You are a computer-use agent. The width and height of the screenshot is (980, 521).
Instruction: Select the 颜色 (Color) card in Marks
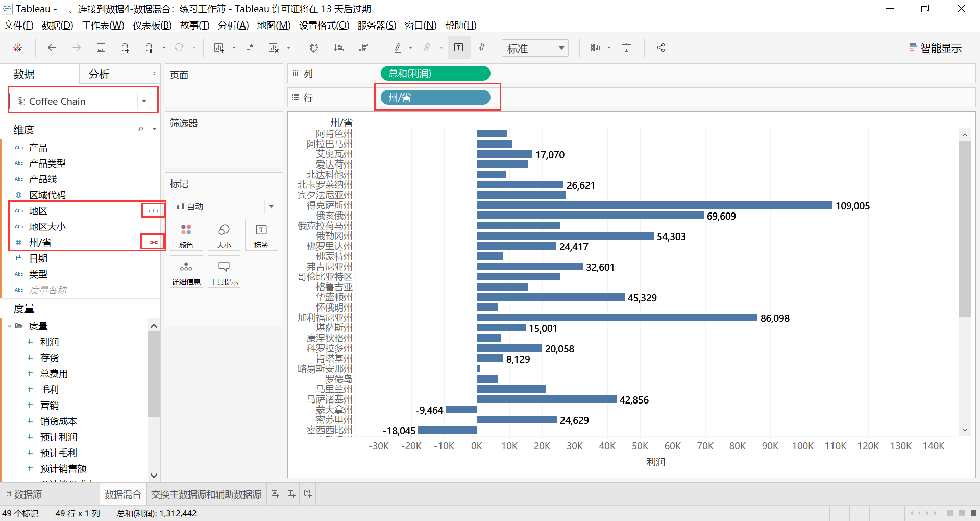click(186, 235)
